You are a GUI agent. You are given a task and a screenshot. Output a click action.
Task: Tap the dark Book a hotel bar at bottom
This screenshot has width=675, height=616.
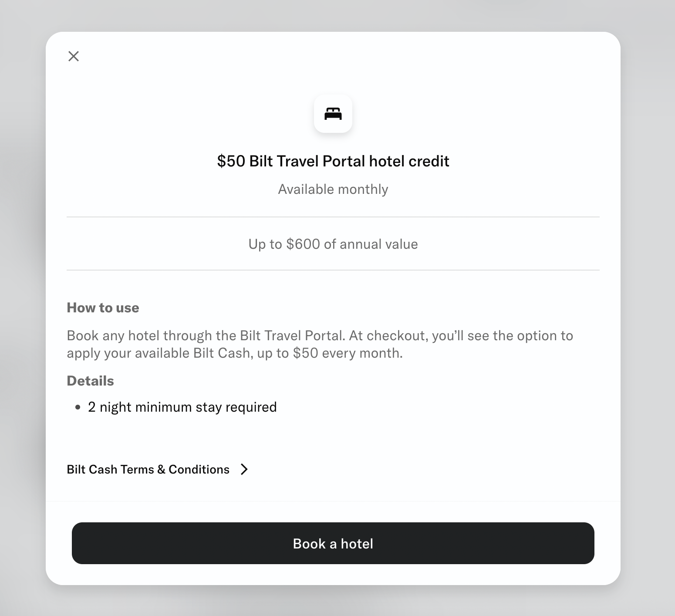(333, 543)
